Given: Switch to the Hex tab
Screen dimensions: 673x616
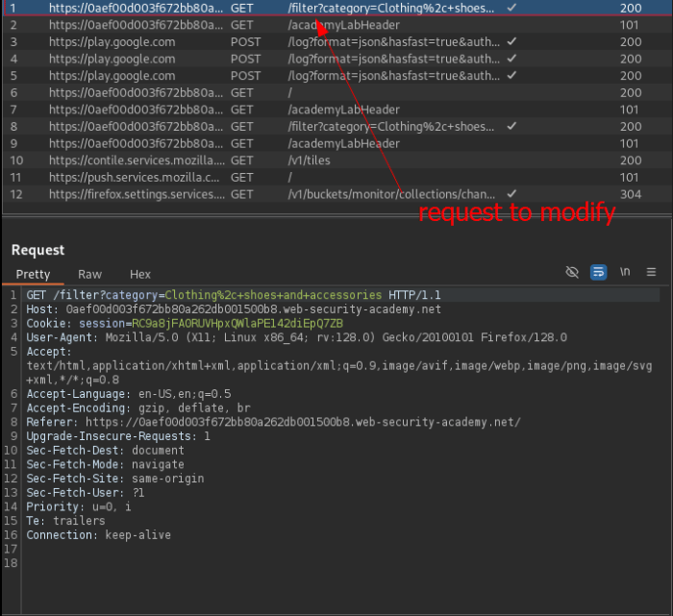Looking at the screenshot, I should pos(140,274).
